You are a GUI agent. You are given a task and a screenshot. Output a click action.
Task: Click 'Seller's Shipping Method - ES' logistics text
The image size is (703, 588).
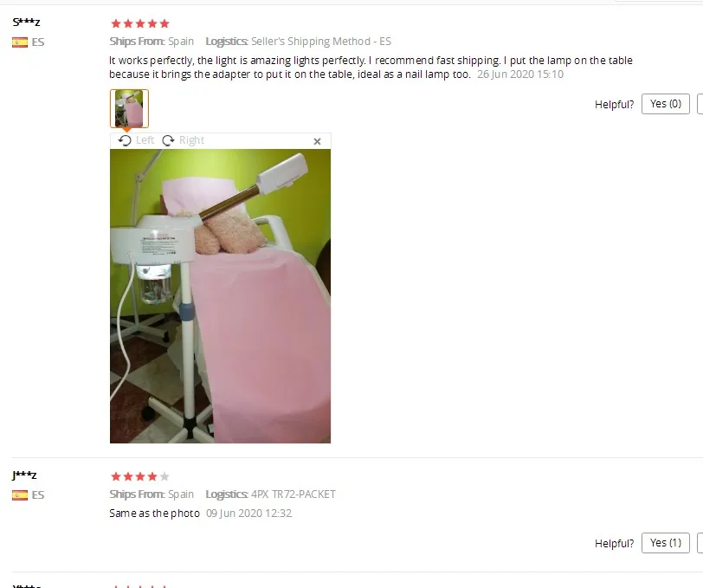(x=321, y=42)
